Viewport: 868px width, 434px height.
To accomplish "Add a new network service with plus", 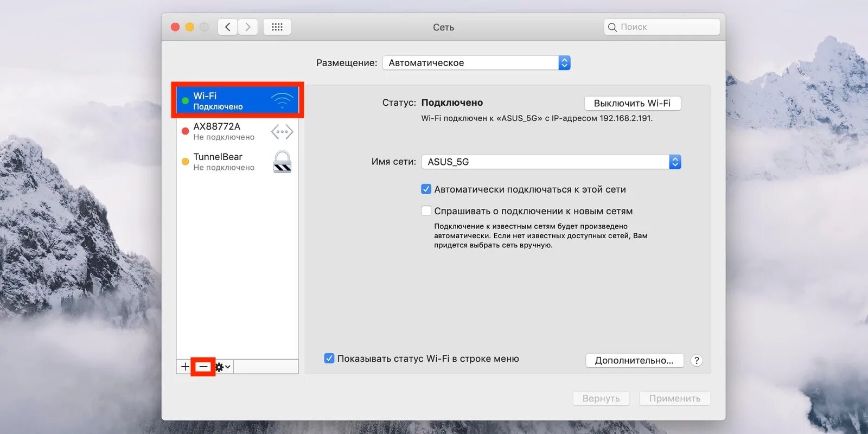I will [x=185, y=367].
